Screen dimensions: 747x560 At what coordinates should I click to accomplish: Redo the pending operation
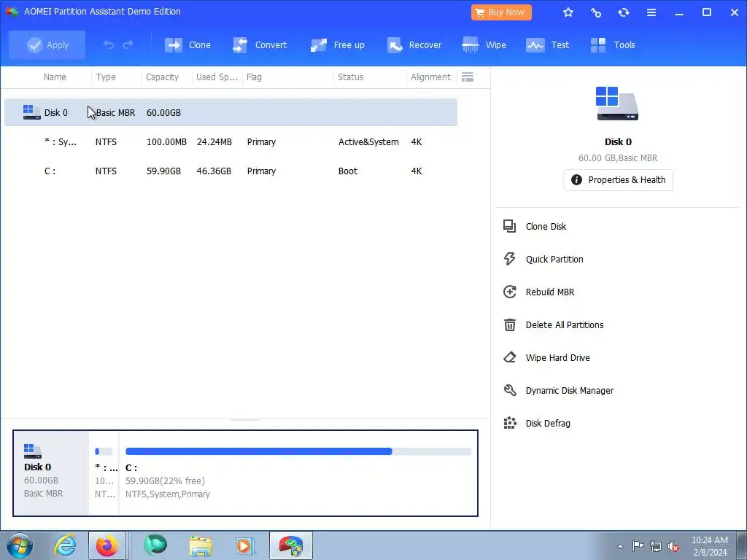click(128, 44)
